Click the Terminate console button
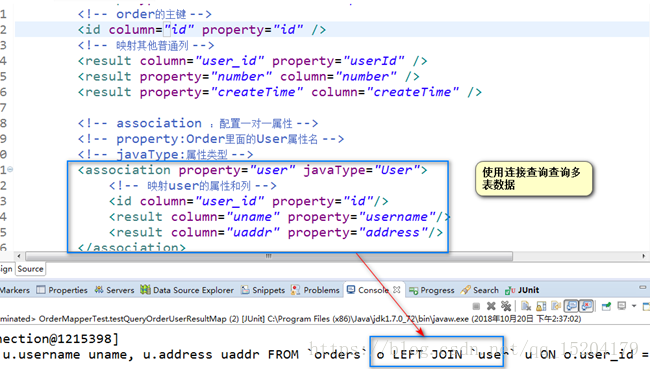 476,306
